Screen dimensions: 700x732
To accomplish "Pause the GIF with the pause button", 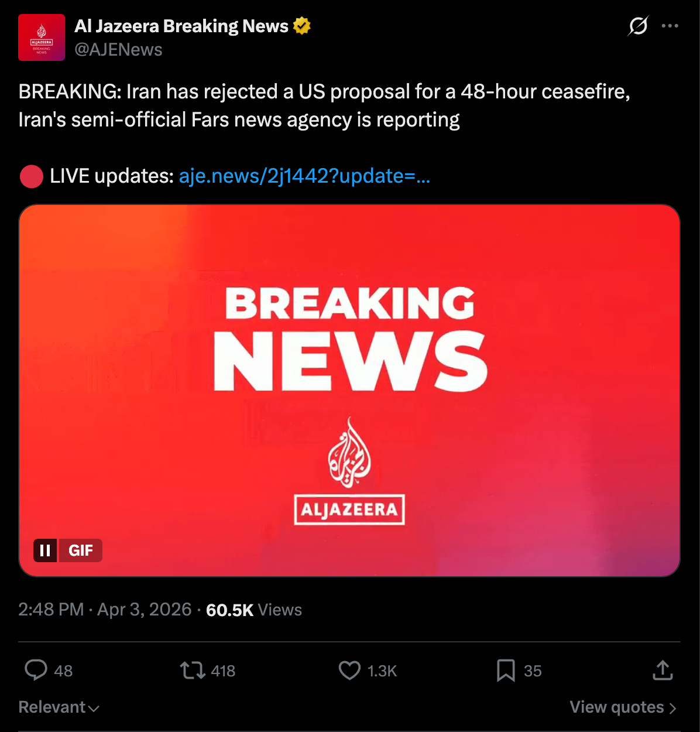I will pyautogui.click(x=45, y=550).
